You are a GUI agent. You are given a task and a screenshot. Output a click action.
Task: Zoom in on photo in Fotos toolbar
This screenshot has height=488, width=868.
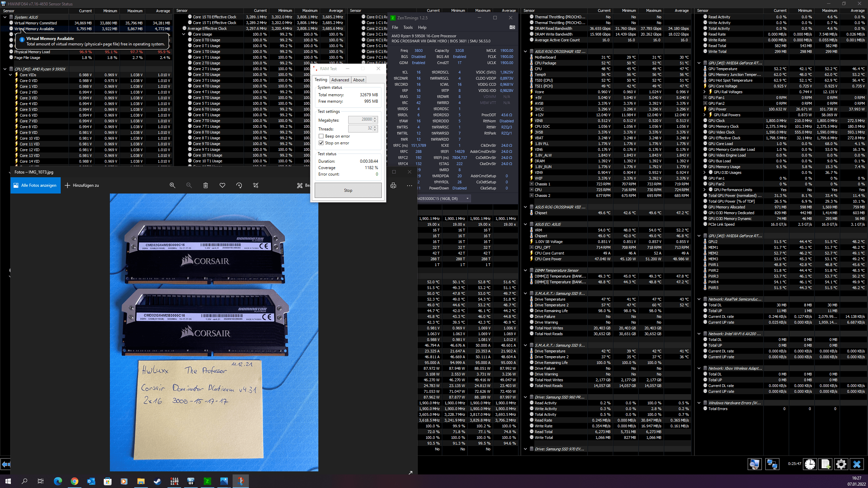coord(173,185)
